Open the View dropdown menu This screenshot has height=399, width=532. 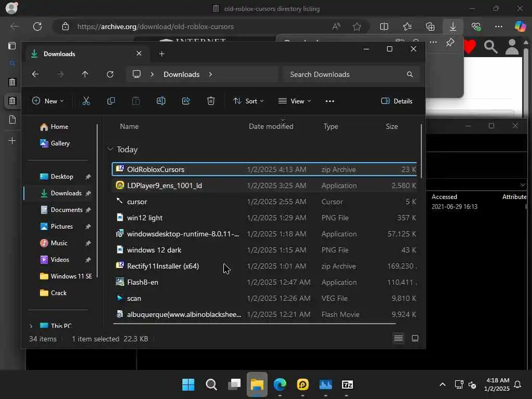295,101
